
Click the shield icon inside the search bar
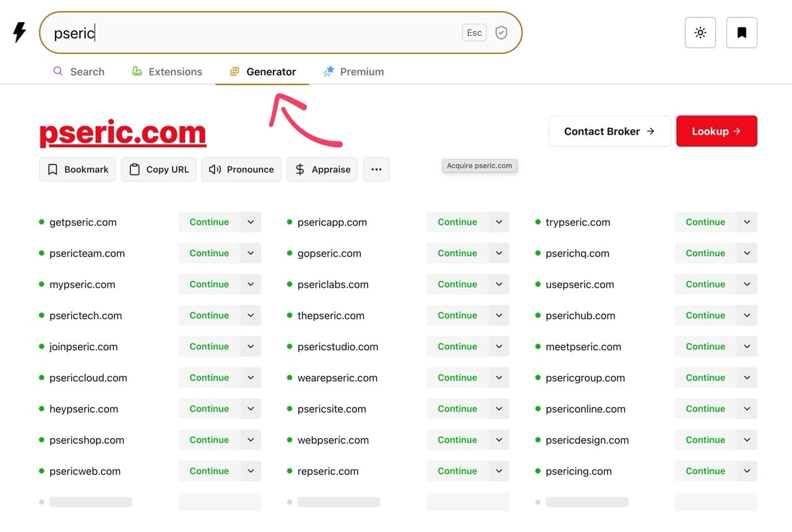click(501, 32)
